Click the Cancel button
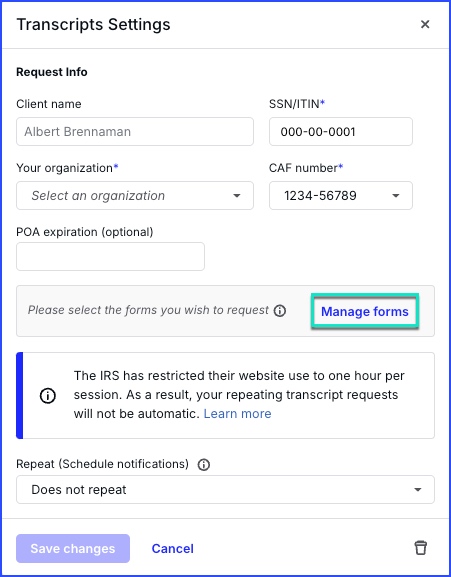 pyautogui.click(x=173, y=548)
